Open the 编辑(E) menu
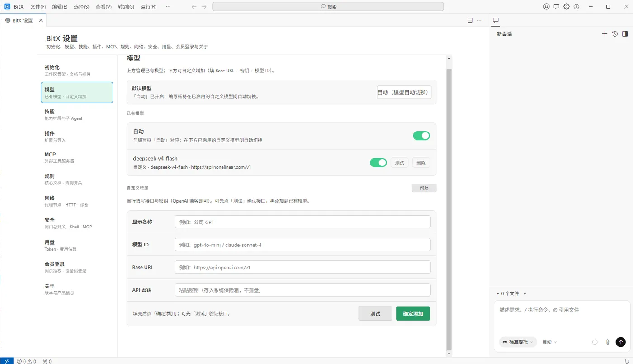The height and width of the screenshot is (364, 633). point(60,7)
